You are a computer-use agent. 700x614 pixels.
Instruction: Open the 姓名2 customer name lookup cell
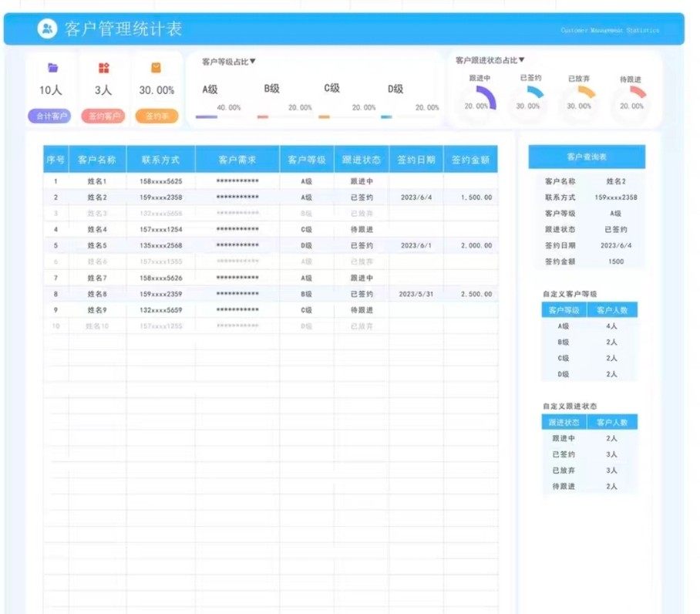click(x=616, y=181)
